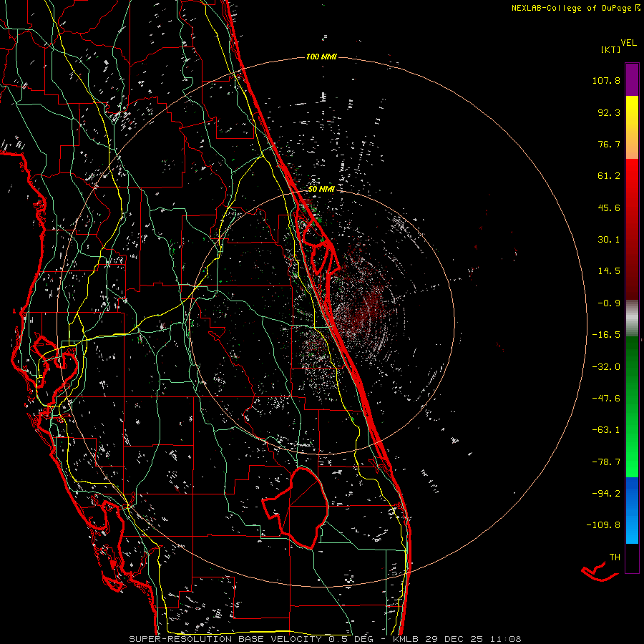Click the -47.6 legend value
Screen dimensions: 644x644
click(606, 399)
